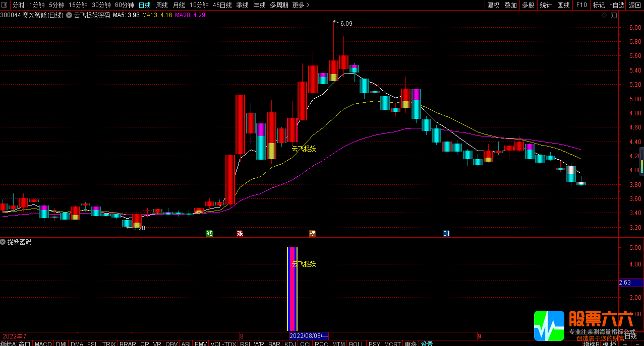Expand the 捉妖密码 sub-panel dropdown arrow
Screen dimensions: 644x346
(x=3, y=242)
